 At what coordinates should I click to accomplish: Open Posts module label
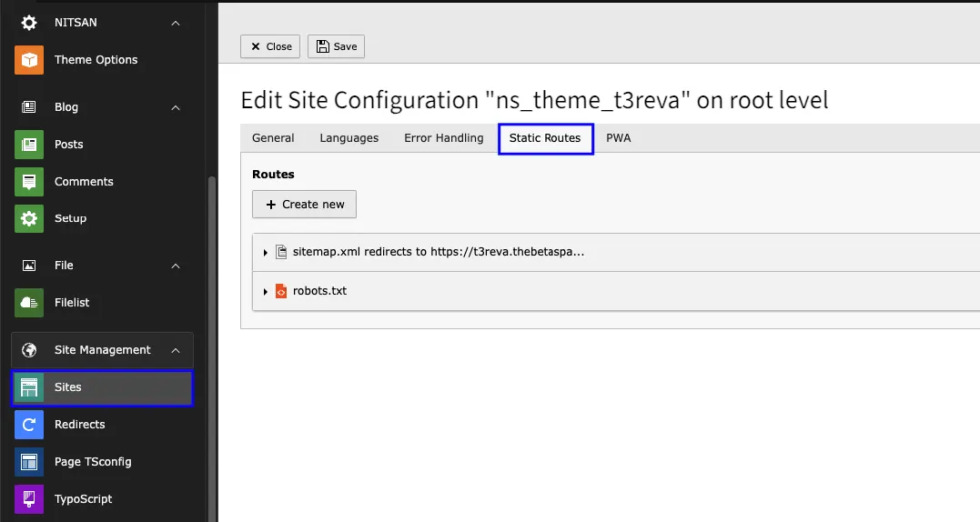pos(69,145)
